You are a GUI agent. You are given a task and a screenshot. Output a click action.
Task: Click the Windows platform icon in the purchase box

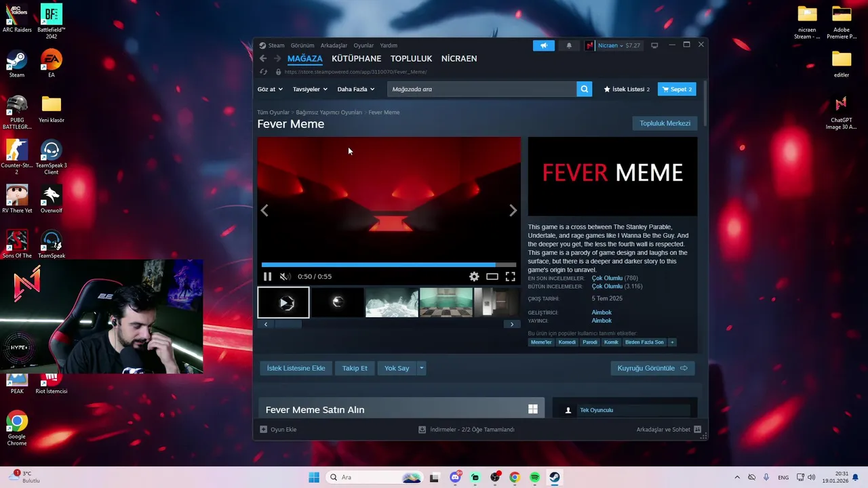533,409
